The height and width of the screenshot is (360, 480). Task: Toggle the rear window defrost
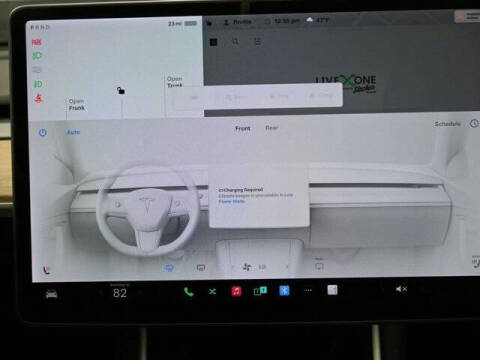coord(201,268)
